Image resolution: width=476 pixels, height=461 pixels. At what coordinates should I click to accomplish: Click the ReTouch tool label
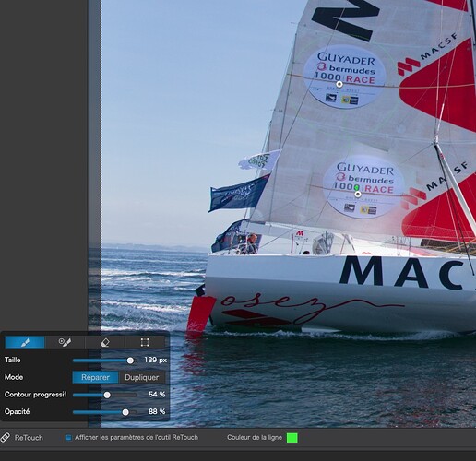pos(29,438)
